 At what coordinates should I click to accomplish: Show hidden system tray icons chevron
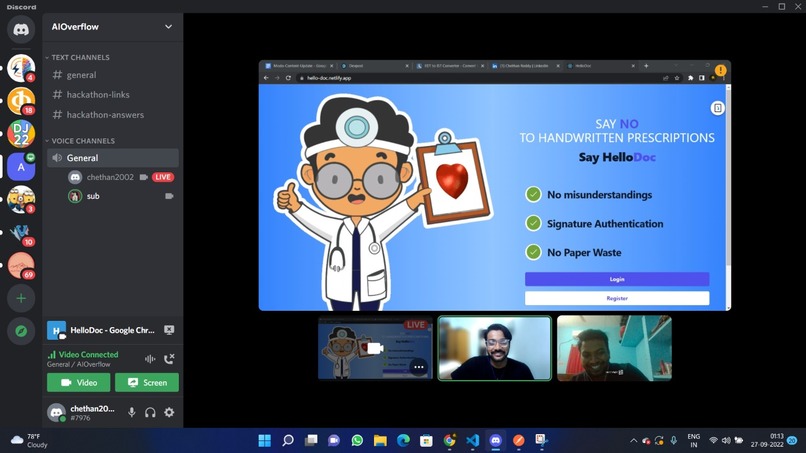(x=633, y=441)
